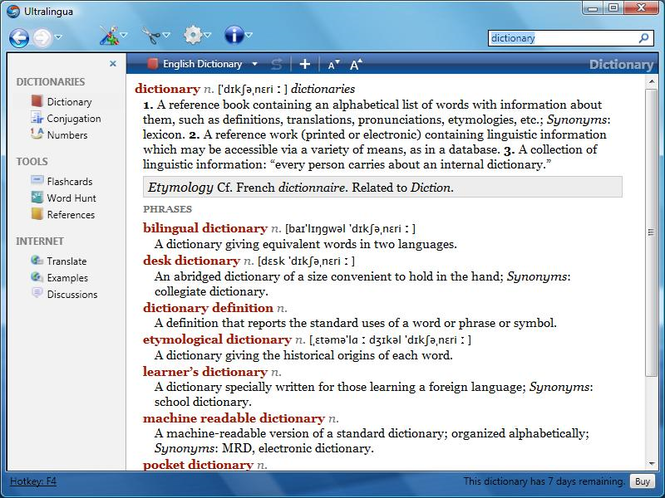Click the DICTIONARIES sidebar heading
Viewport: 665px width, 498px height.
tap(50, 82)
